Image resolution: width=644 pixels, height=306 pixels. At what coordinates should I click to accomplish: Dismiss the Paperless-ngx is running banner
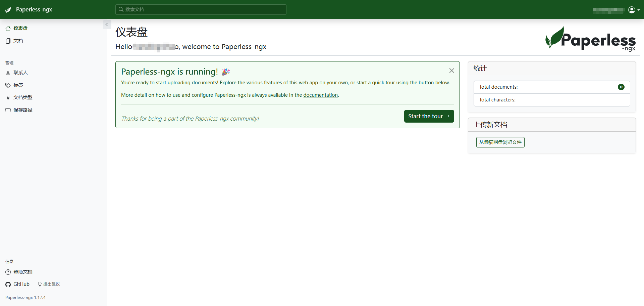coord(452,71)
